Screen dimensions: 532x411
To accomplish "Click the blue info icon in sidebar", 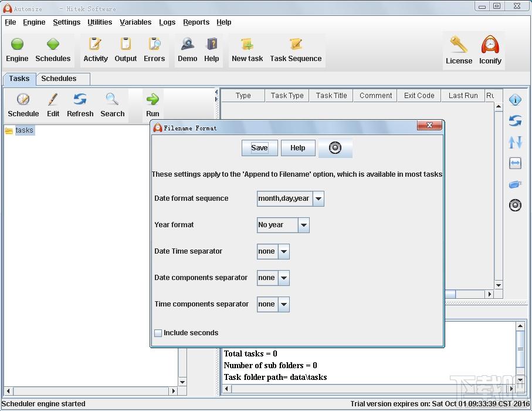I will 515,100.
